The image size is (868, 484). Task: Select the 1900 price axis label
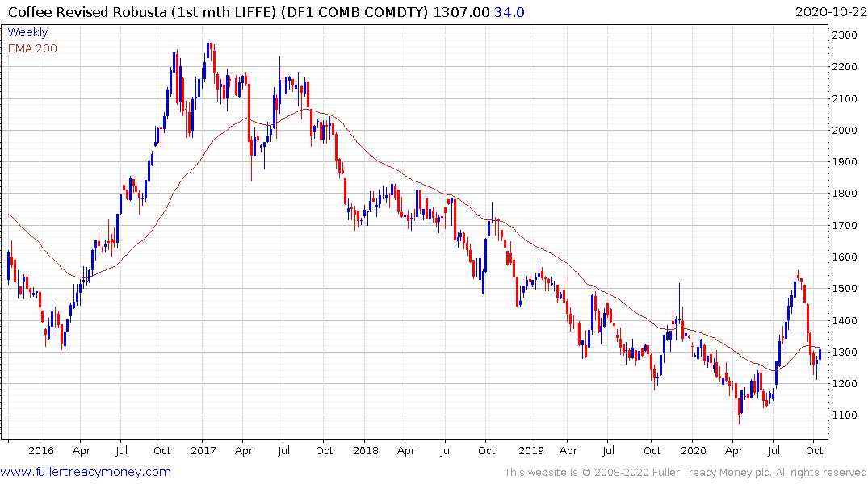point(845,162)
